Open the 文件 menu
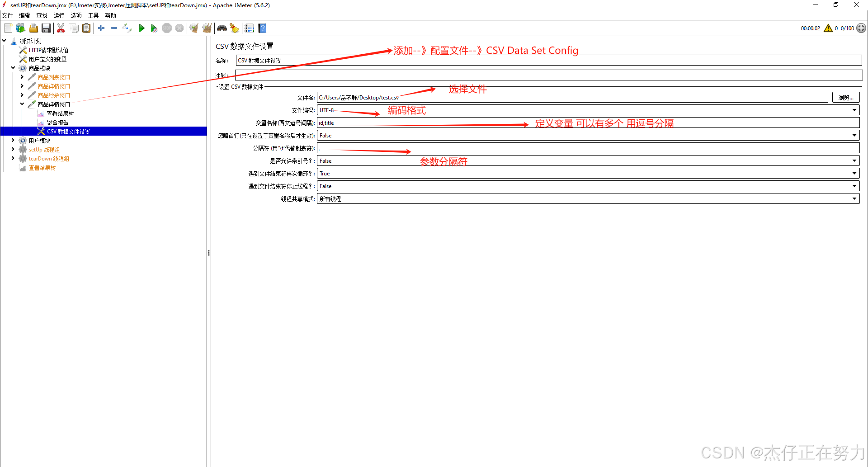 pos(8,15)
